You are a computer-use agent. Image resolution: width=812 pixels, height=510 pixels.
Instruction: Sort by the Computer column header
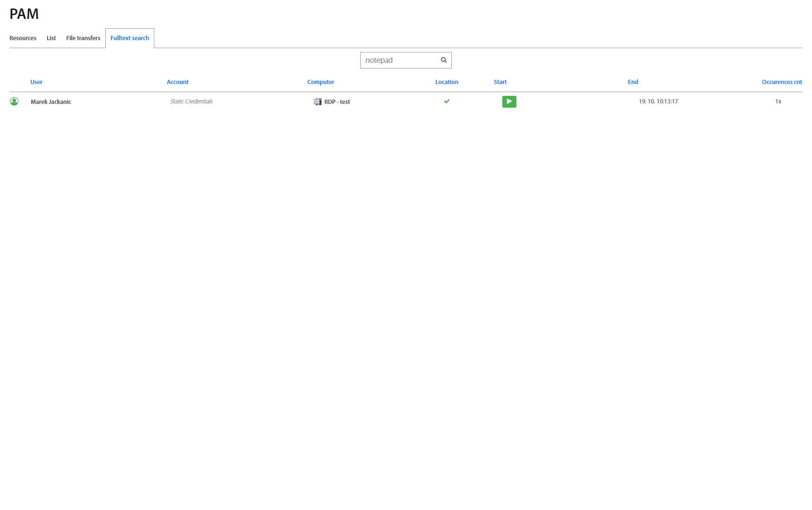tap(321, 82)
